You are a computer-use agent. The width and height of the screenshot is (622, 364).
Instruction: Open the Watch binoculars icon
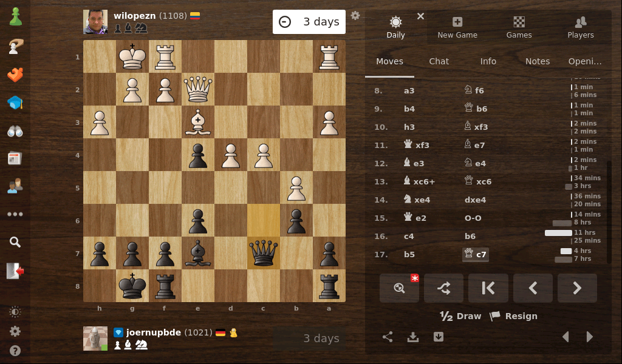click(x=15, y=131)
